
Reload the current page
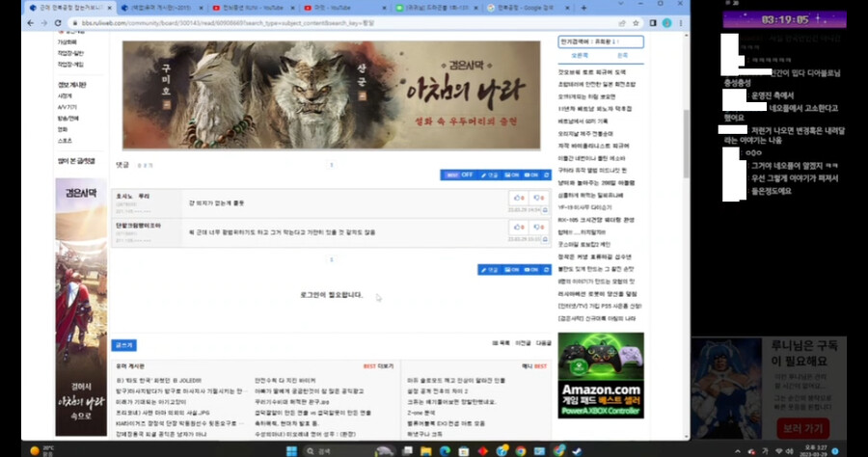(x=58, y=23)
